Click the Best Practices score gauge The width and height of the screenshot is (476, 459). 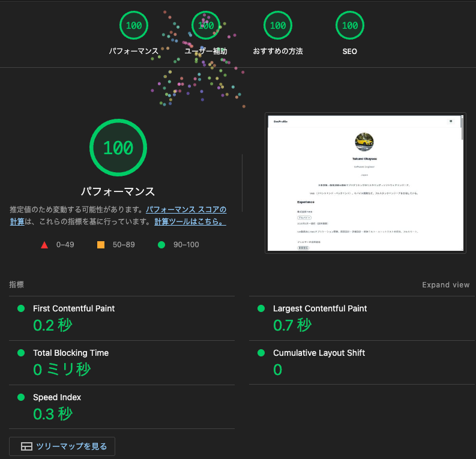pos(278,26)
